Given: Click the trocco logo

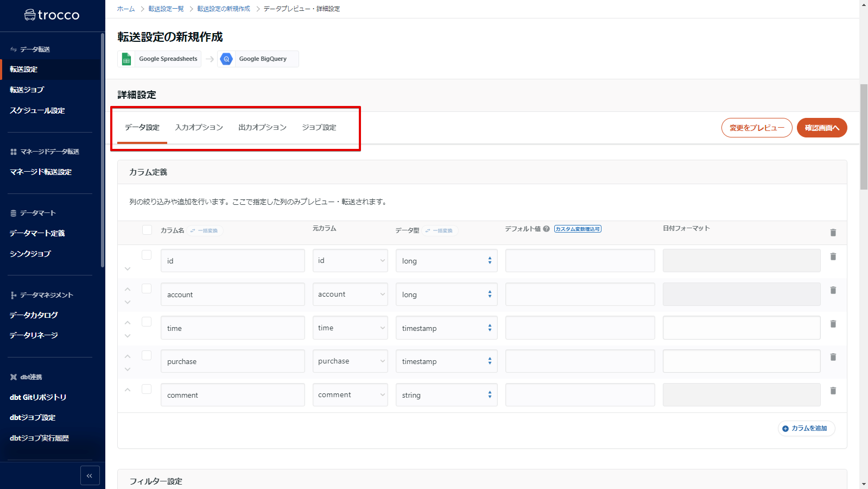Looking at the screenshot, I should pos(52,15).
